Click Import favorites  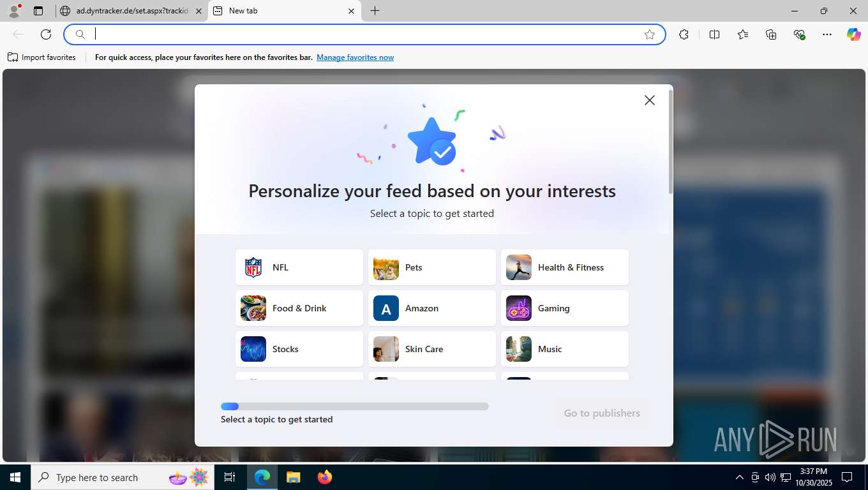[x=41, y=57]
